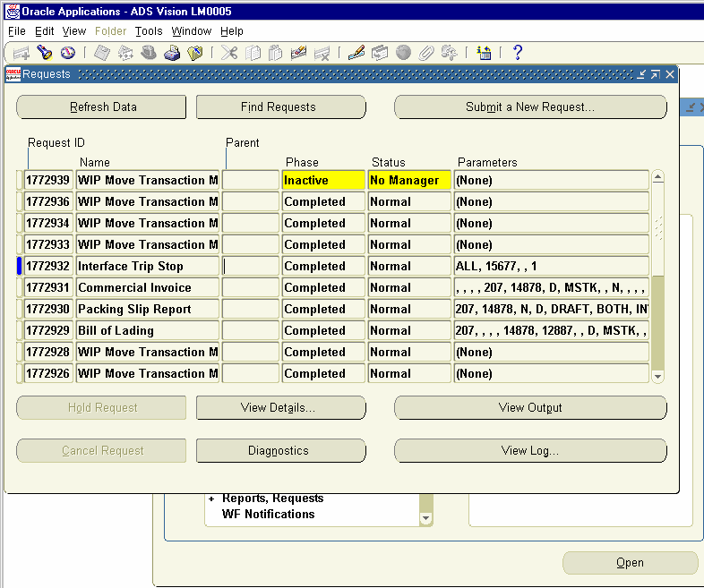
Task: Click the Interface Trip Stop name field
Action: pos(147,266)
